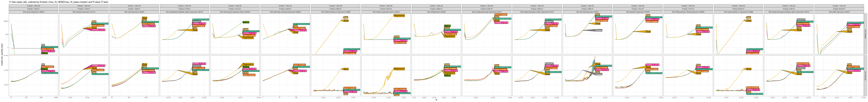Select the isoweek improved in #7144 facet header
This screenshot has width=868, height=102.
(84, 12)
